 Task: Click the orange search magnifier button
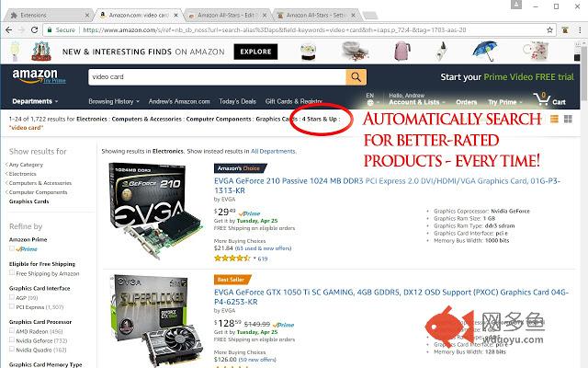click(x=356, y=77)
